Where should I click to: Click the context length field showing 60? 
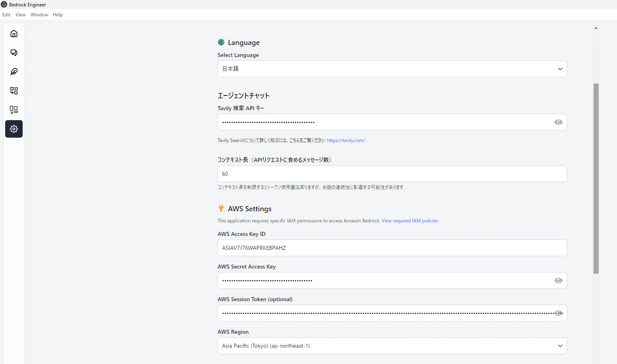point(392,174)
